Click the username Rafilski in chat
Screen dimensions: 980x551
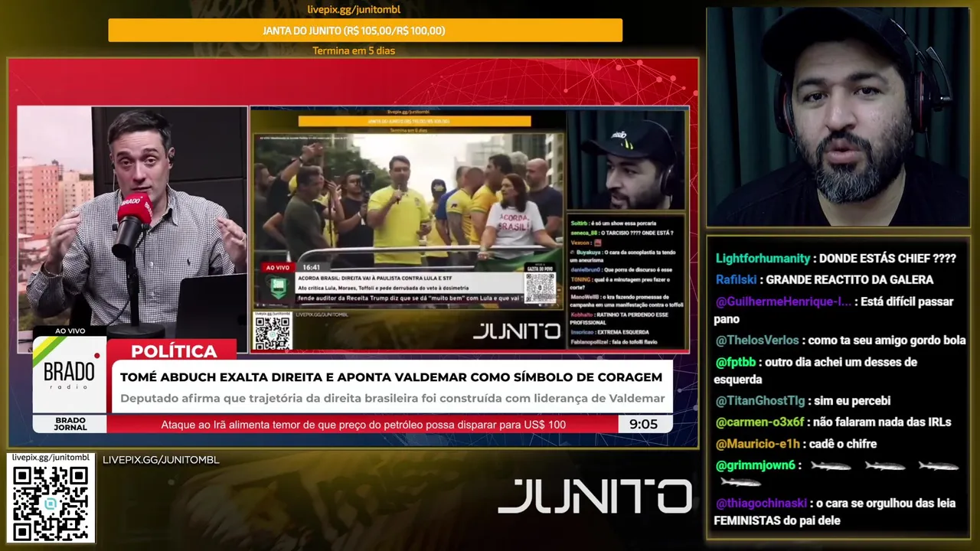point(737,280)
